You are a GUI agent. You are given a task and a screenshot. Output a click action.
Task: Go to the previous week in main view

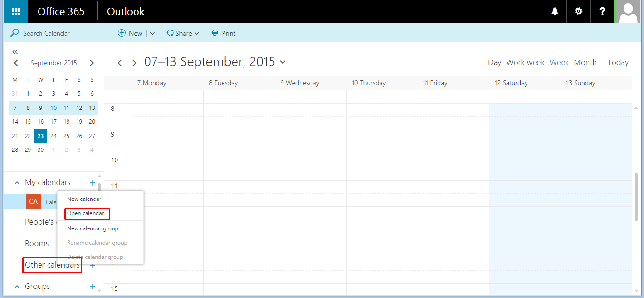[x=120, y=62]
